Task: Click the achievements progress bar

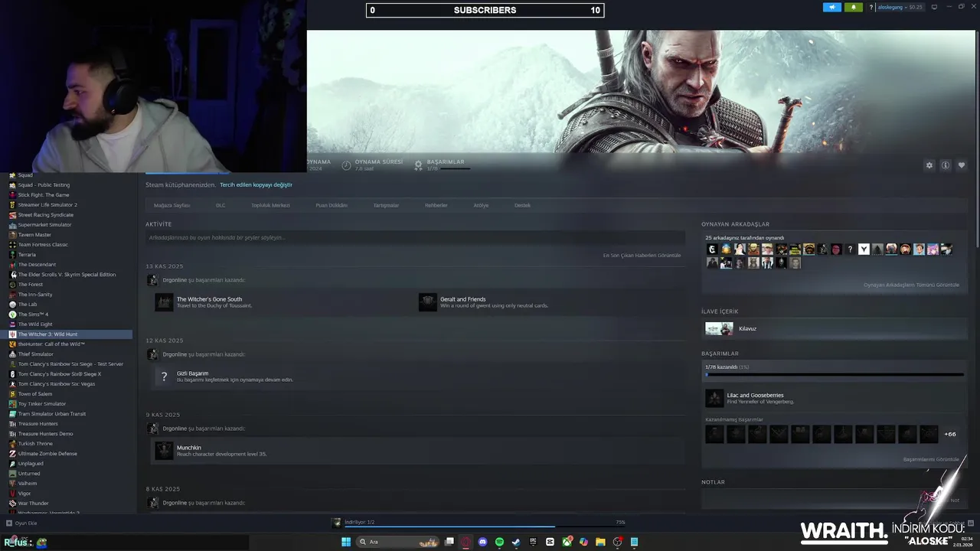Action: 835,375
